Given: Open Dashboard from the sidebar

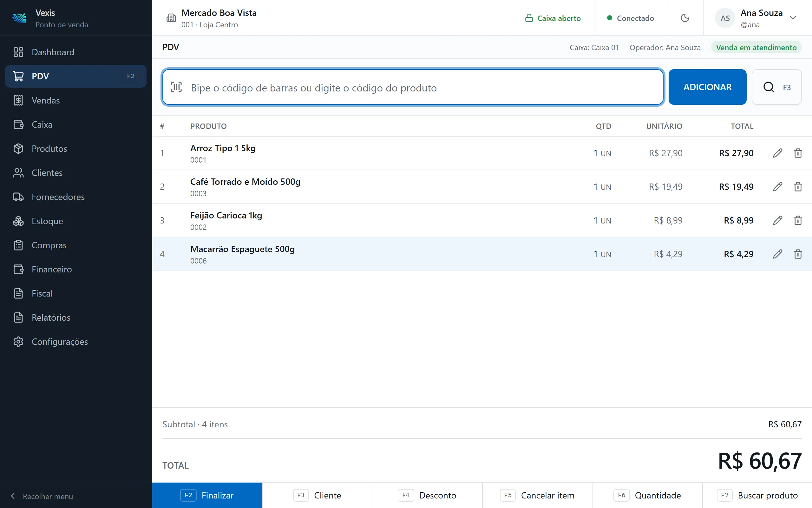Looking at the screenshot, I should (x=75, y=52).
